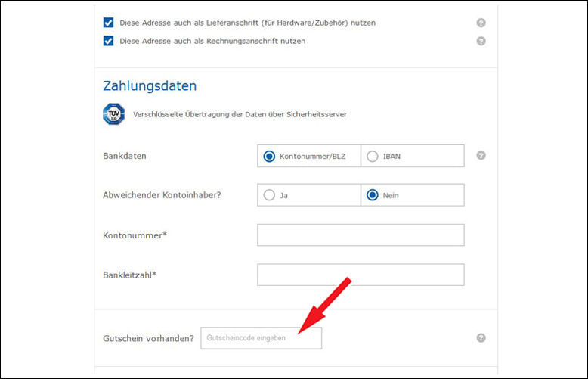Viewport: 588px width, 379px height.
Task: Click the TÜV Süd security badge
Action: (x=114, y=114)
